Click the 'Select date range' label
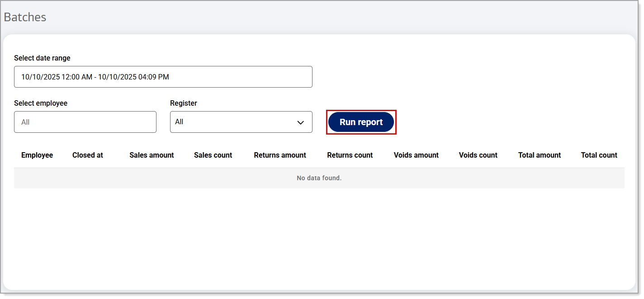This screenshot has width=644, height=299. tap(42, 58)
